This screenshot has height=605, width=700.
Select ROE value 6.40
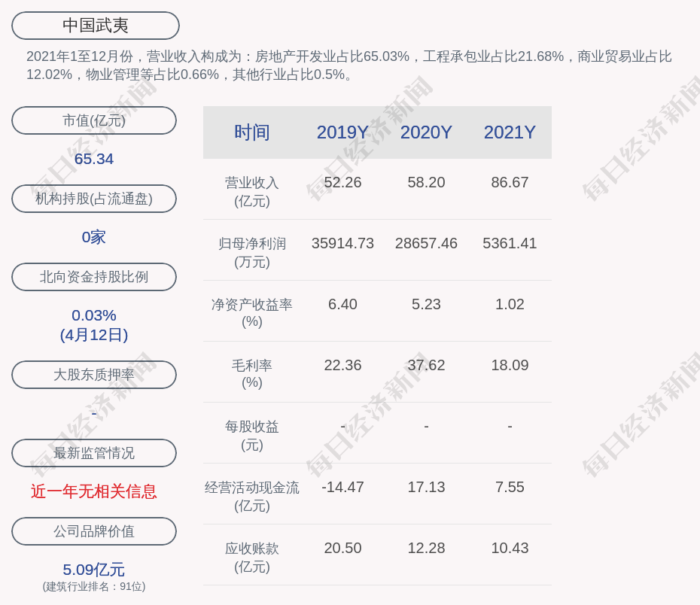coord(342,304)
